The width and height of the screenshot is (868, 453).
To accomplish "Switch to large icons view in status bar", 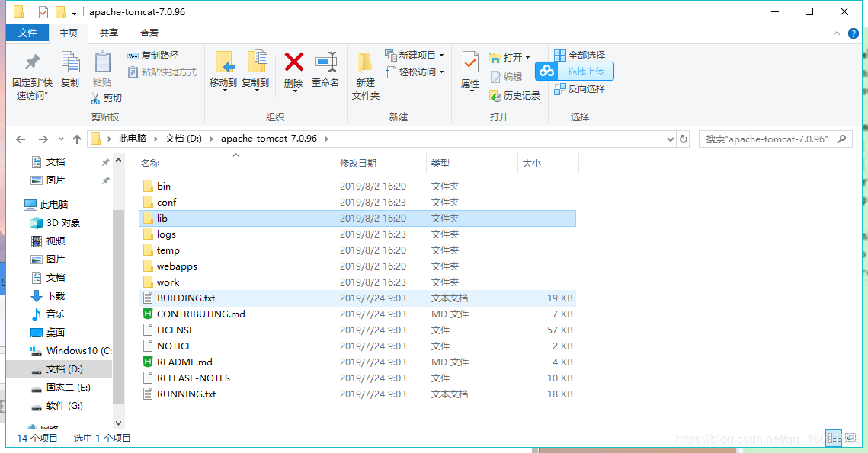I will (x=850, y=438).
